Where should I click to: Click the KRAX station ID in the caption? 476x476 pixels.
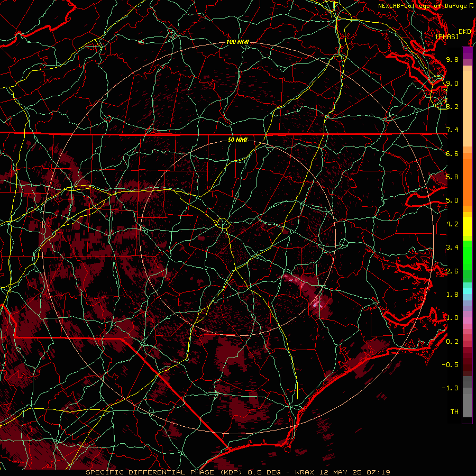coord(305,472)
